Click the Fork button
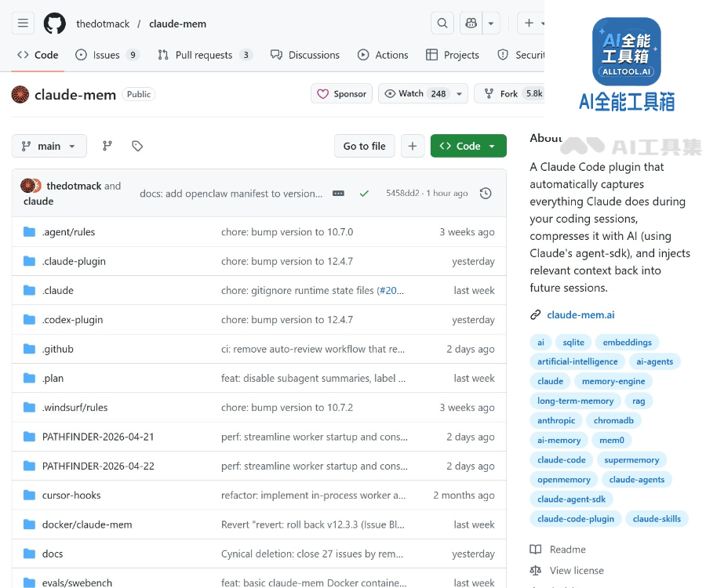Viewport: 706px width, 588px height. pos(509,93)
